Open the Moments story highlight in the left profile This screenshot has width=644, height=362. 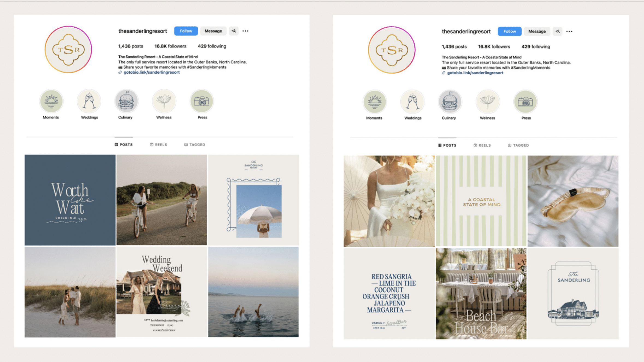(51, 101)
